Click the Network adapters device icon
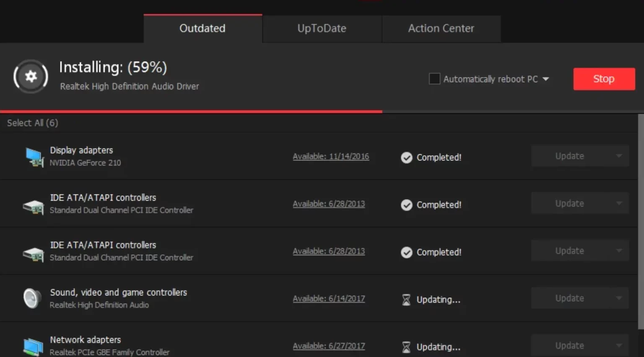Screen dimensions: 644x357 (x=33, y=347)
